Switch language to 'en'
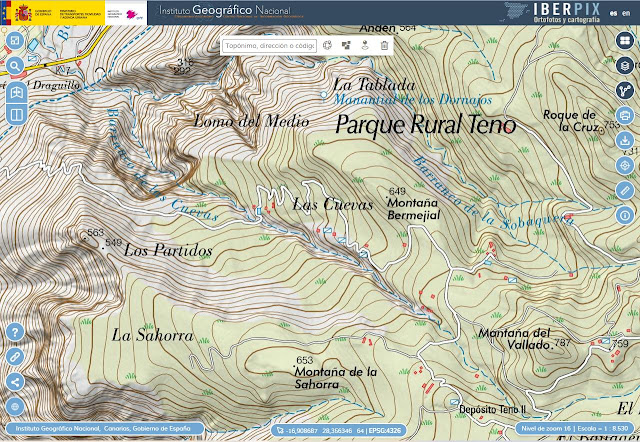This screenshot has height=442, width=640. coord(626,13)
